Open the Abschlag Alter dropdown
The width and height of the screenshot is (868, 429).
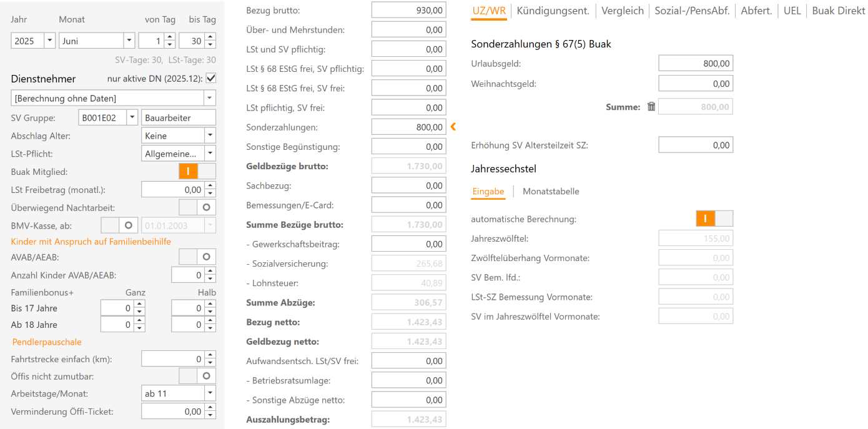click(x=209, y=136)
